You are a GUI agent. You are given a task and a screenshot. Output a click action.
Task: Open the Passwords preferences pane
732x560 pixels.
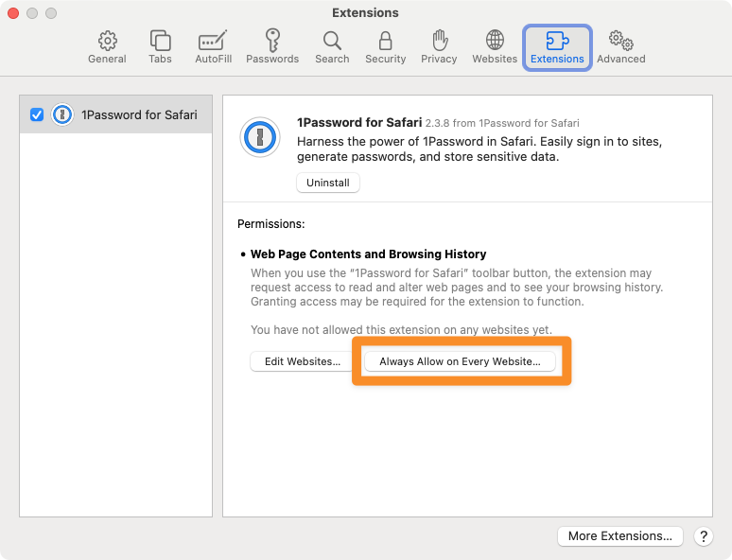[272, 46]
